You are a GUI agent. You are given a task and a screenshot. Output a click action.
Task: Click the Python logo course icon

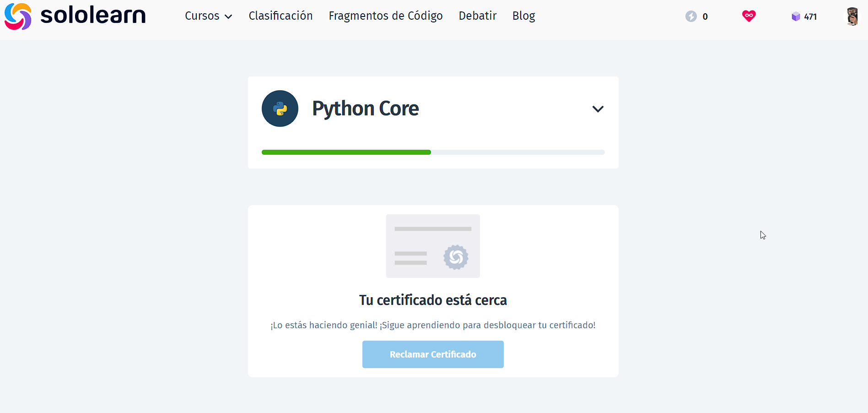click(280, 109)
